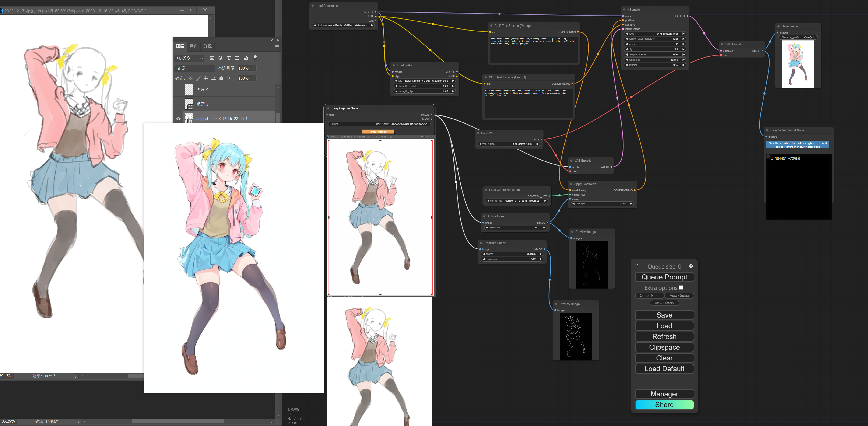Viewport: 868px width, 426px height.
Task: Select the shape layer filter icon
Action: [237, 58]
